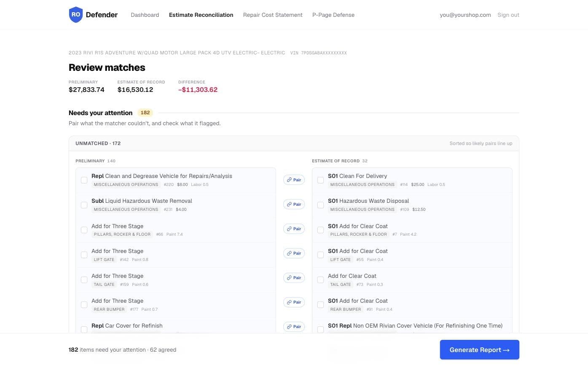Click the 182 attention count badge

click(x=145, y=113)
